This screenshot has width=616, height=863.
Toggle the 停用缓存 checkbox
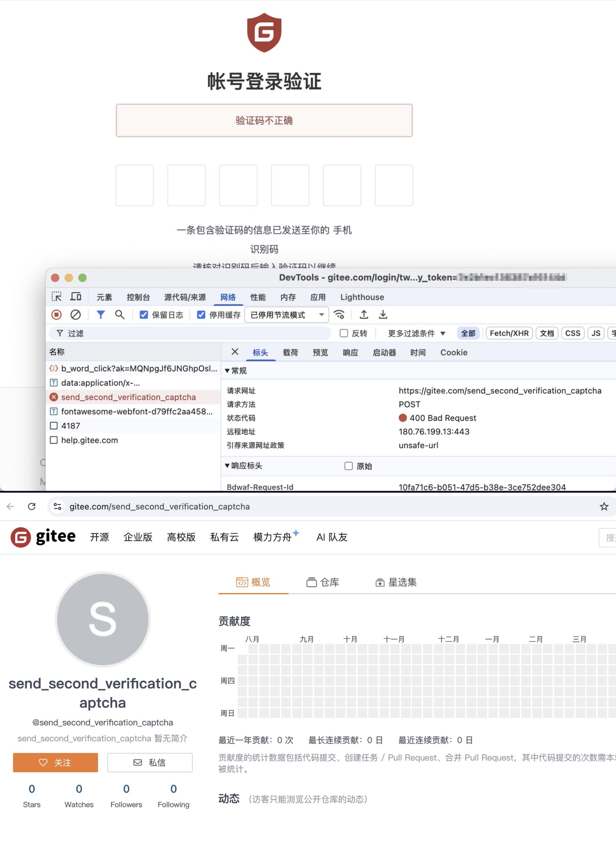pos(201,314)
